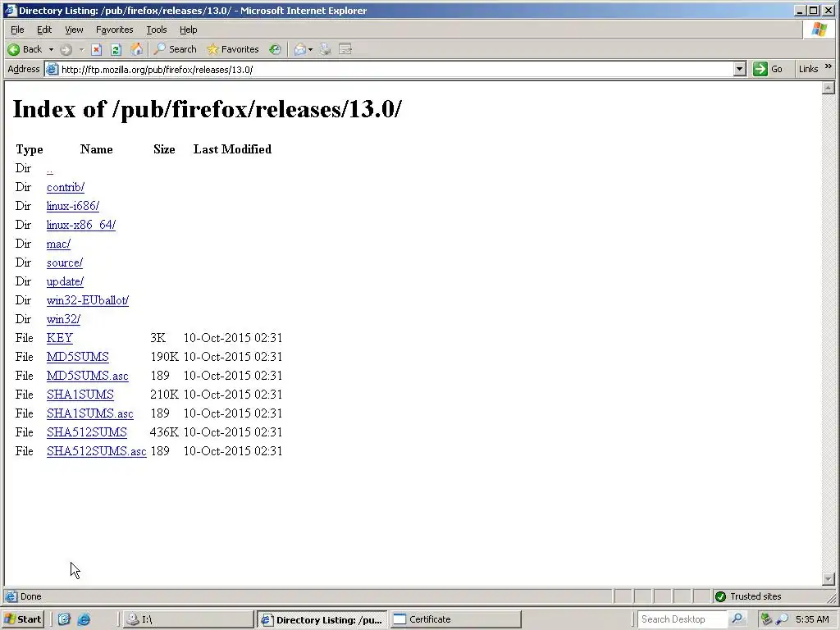Open the linux-x86_64/ directory link

point(81,225)
